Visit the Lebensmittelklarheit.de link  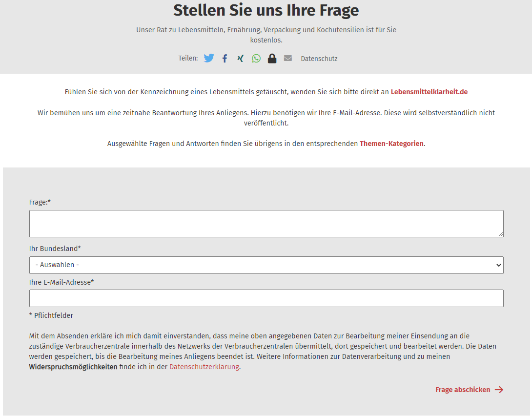(429, 91)
